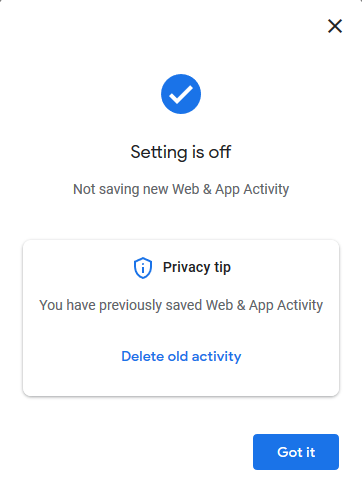This screenshot has width=362, height=482.
Task: Choose Delete old activity in privacy card
Action: tap(181, 356)
